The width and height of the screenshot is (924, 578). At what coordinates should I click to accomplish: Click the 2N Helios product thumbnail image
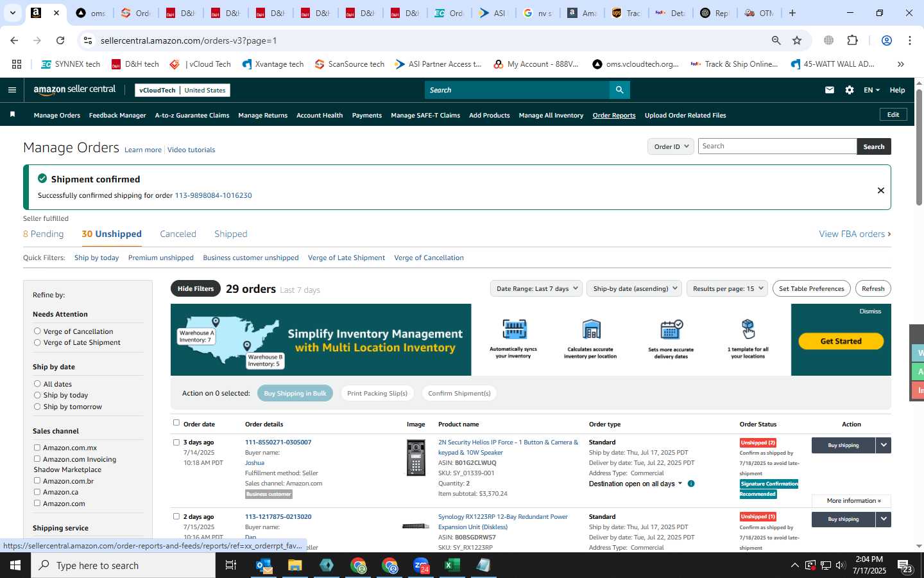click(416, 458)
